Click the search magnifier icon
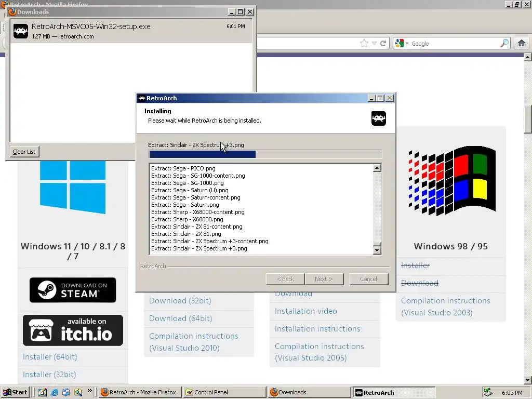The height and width of the screenshot is (399, 532). click(x=504, y=43)
